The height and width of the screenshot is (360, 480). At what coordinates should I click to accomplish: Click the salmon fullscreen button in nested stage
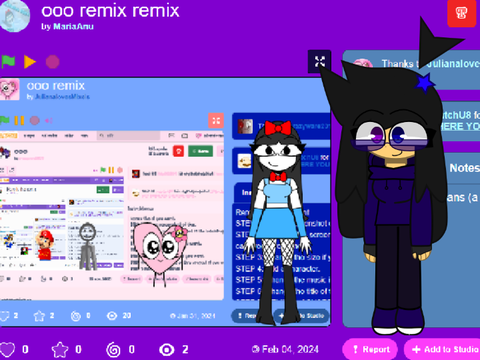[216, 121]
